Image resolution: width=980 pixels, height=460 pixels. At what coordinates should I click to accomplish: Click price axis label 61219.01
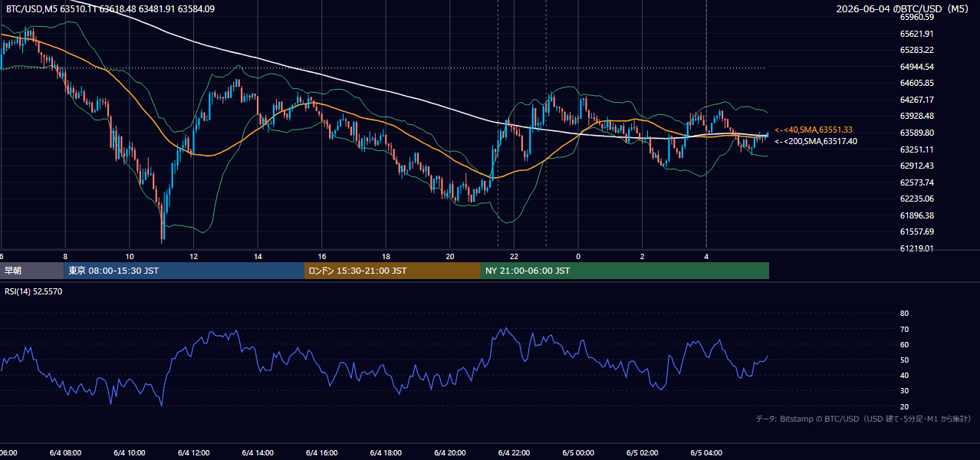coord(916,248)
